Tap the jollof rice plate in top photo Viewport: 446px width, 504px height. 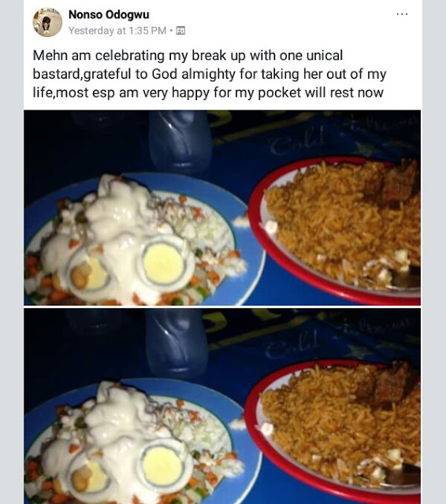point(336,229)
